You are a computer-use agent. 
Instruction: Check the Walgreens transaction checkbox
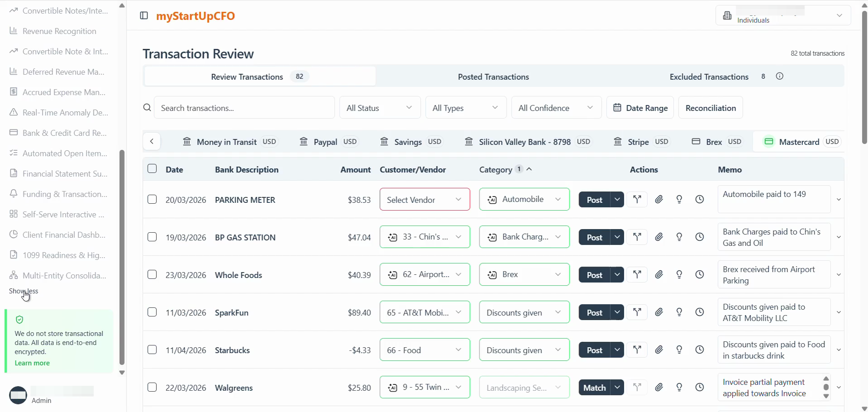pos(152,388)
